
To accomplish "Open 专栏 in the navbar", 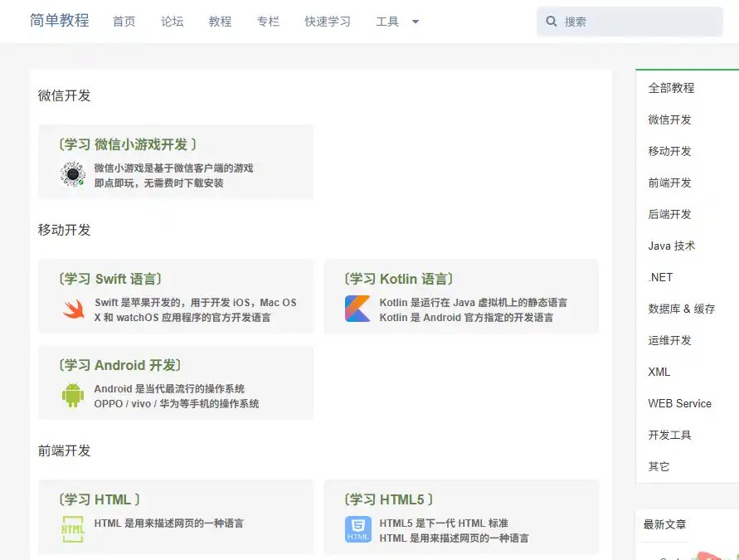I will tap(268, 22).
